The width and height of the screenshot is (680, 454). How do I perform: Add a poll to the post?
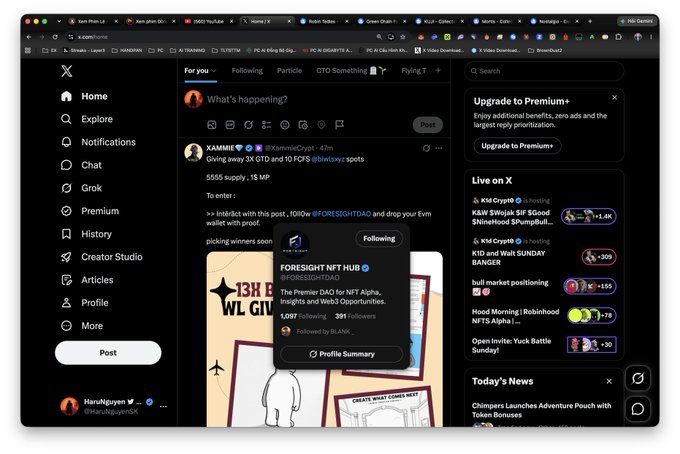tap(266, 125)
